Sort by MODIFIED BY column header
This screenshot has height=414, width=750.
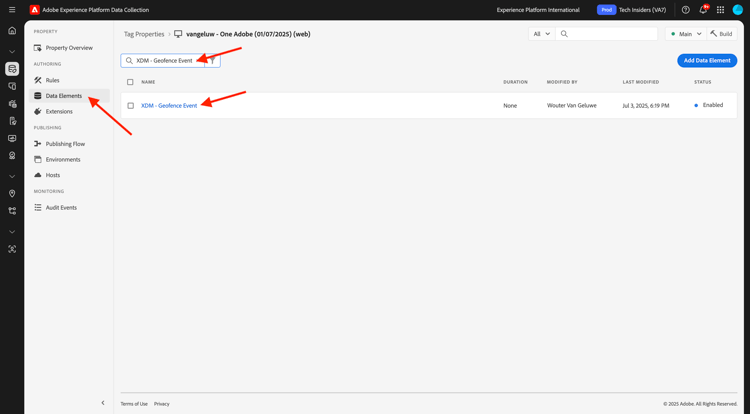tap(562, 82)
